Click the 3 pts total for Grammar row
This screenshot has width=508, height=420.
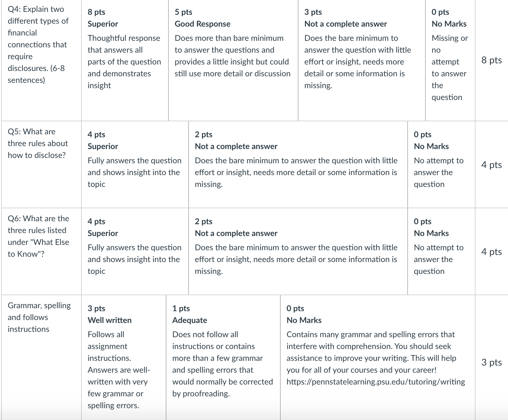click(491, 362)
